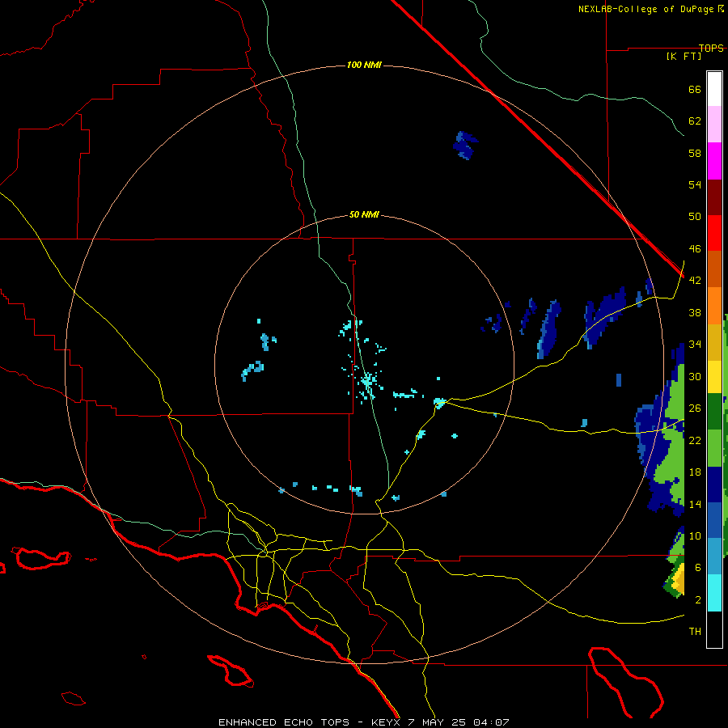
Task: Select the legend value 38
Action: click(695, 312)
